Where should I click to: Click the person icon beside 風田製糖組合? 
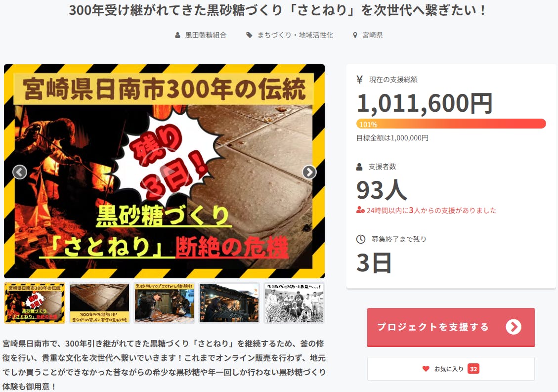pos(177,35)
